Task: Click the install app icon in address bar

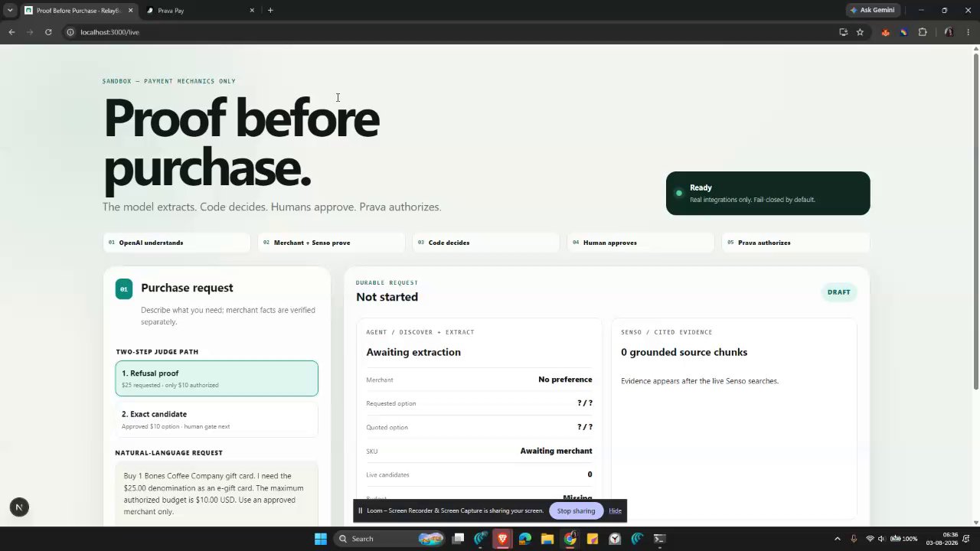Action: (843, 32)
